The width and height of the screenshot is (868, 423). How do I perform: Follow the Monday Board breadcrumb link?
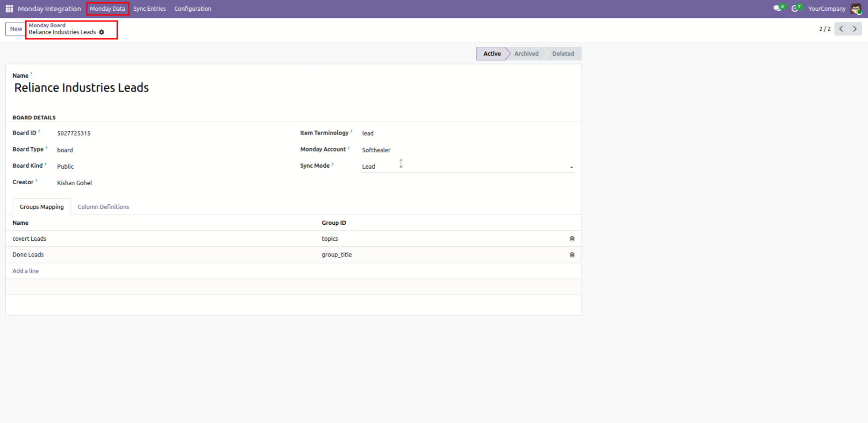(x=47, y=25)
